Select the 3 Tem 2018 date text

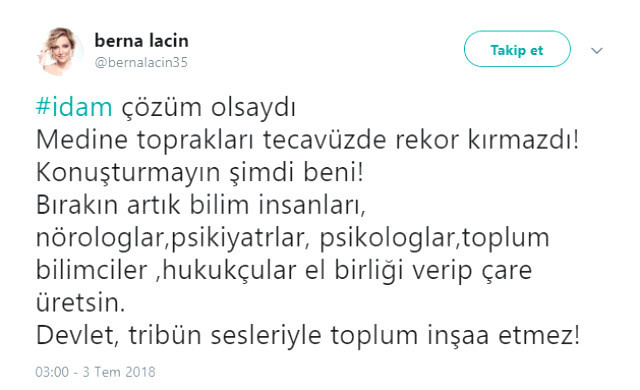pos(119,372)
